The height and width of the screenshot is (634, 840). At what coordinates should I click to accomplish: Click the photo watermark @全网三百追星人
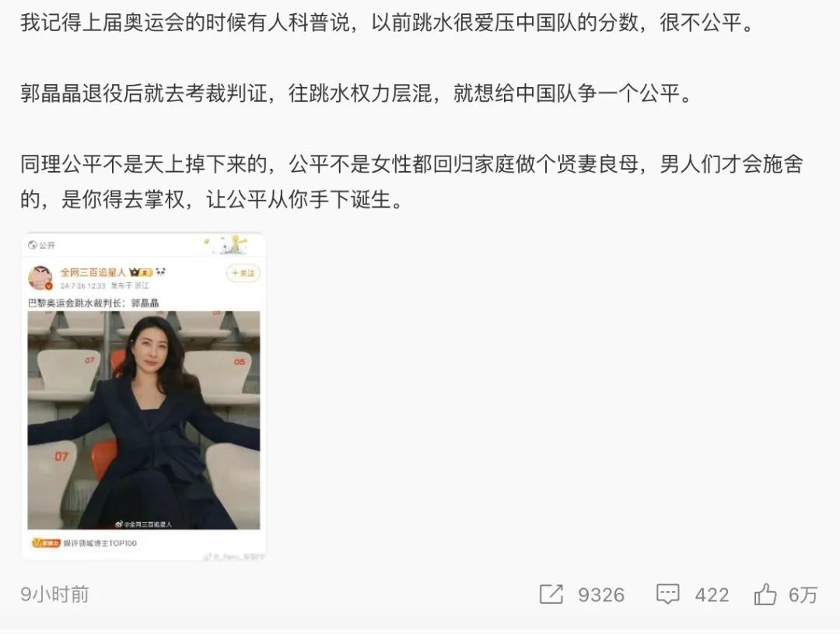tap(144, 524)
